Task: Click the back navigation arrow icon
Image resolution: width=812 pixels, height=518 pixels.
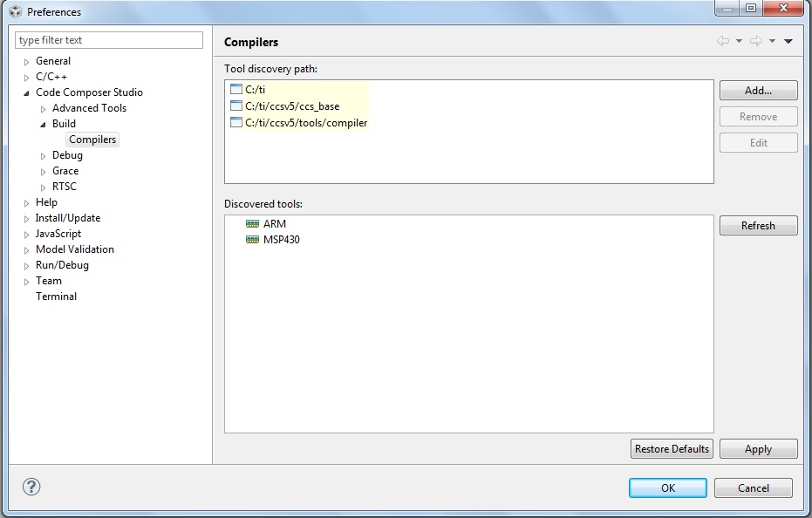Action: coord(723,41)
